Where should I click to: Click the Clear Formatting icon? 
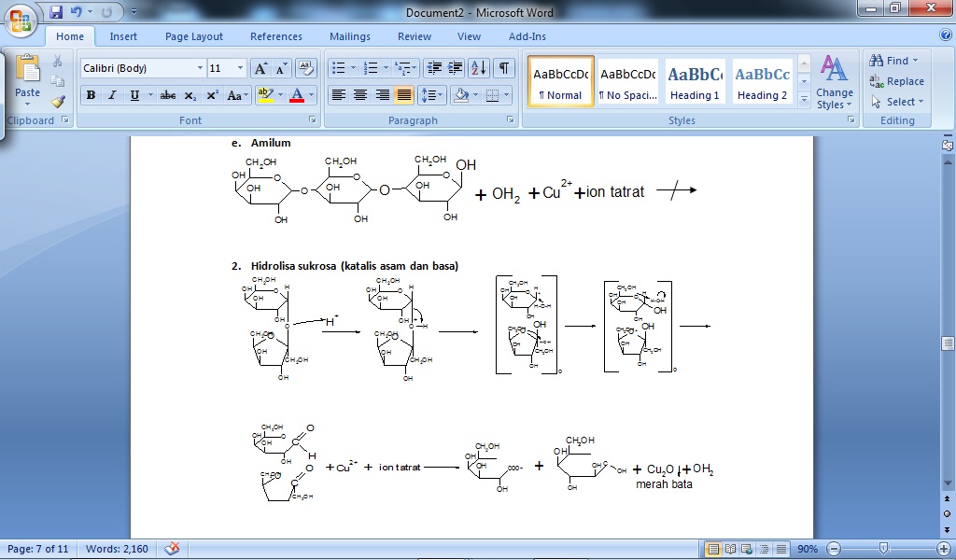pos(305,67)
